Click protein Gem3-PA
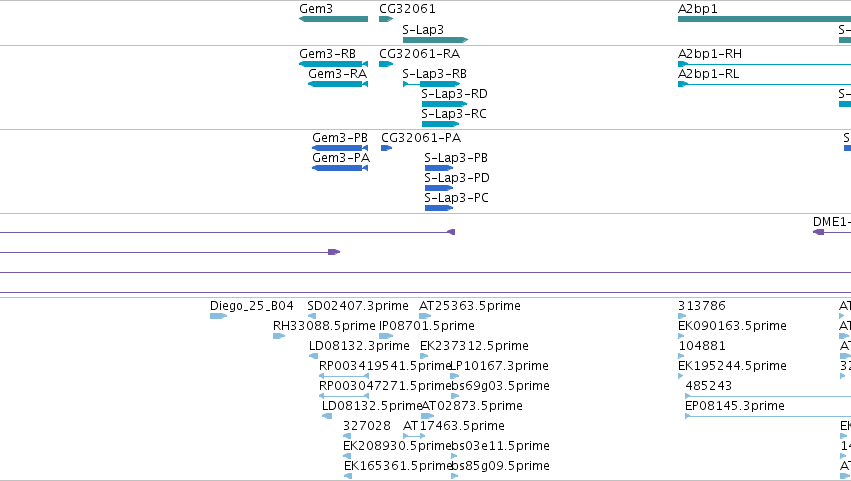The width and height of the screenshot is (851, 481). click(x=340, y=168)
